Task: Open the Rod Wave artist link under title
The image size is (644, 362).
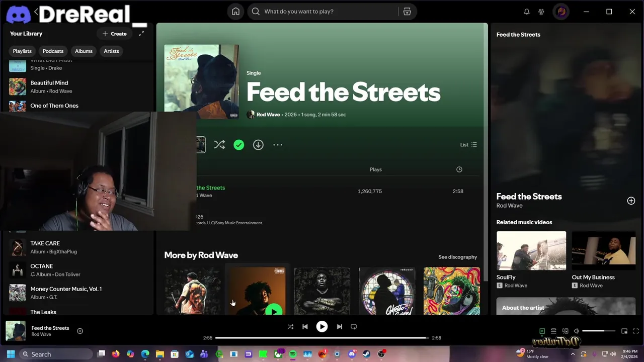Action: click(x=268, y=115)
